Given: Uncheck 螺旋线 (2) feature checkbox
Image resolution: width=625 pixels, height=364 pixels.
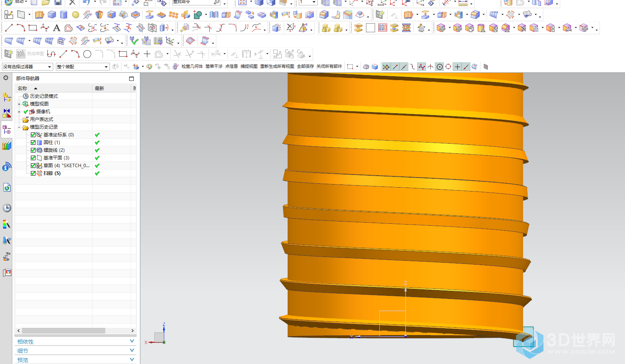Looking at the screenshot, I should coord(33,150).
